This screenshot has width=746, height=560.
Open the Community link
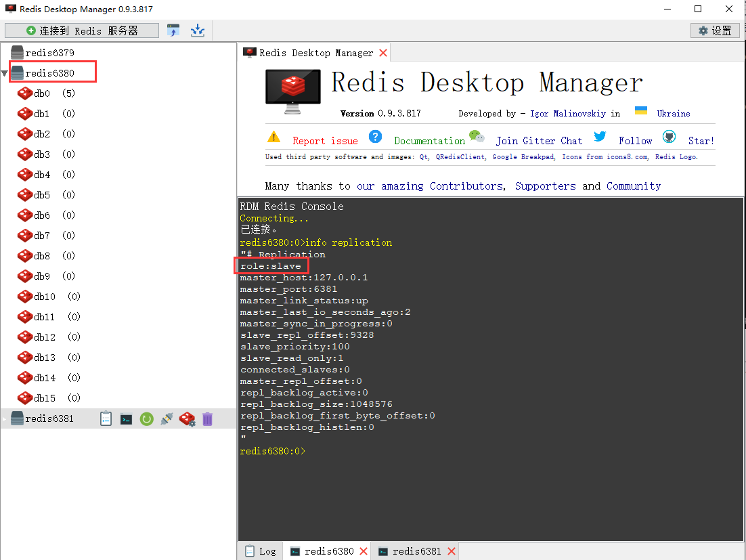[634, 186]
